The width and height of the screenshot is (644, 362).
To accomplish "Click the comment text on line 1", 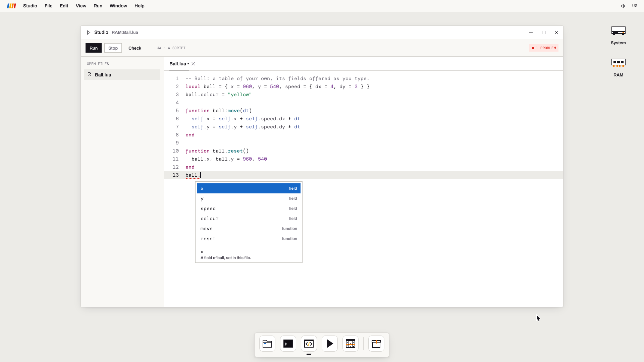I will click(277, 78).
